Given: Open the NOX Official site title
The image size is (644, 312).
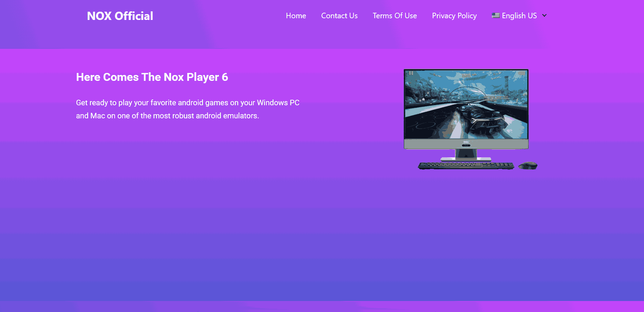Looking at the screenshot, I should click(120, 16).
